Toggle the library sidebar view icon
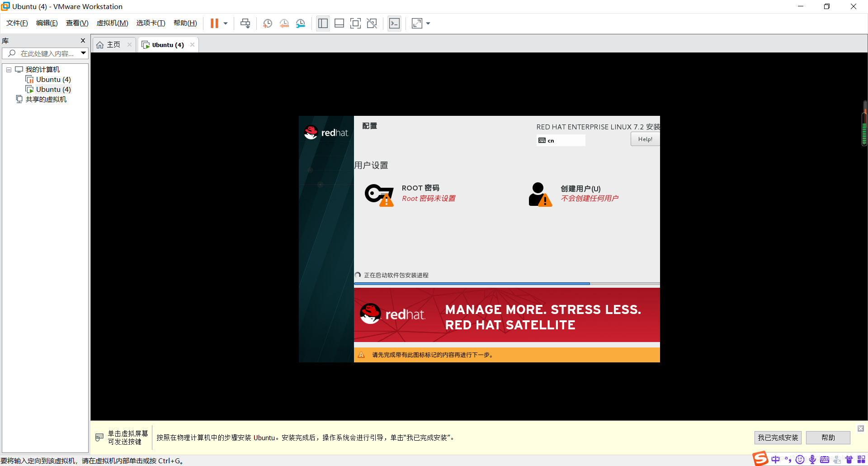868x466 pixels. coord(323,24)
